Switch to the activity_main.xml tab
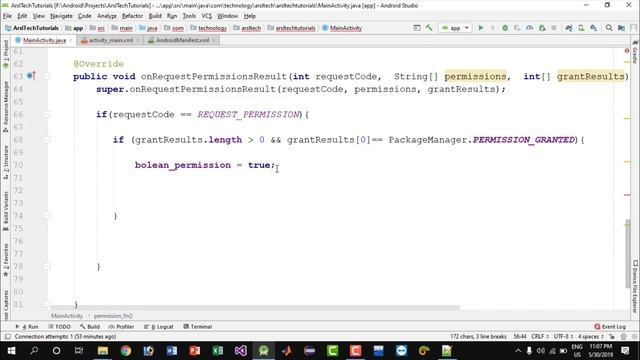Viewport: 640px width, 360px height. coord(110,40)
